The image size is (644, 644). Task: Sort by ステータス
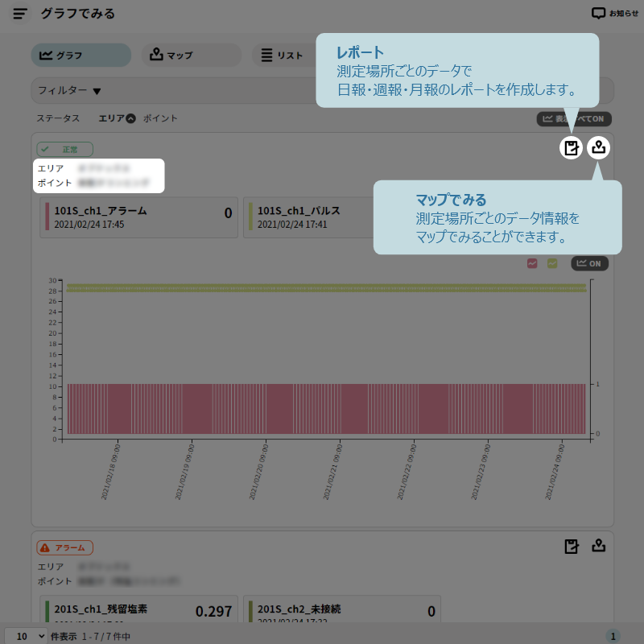(x=58, y=118)
